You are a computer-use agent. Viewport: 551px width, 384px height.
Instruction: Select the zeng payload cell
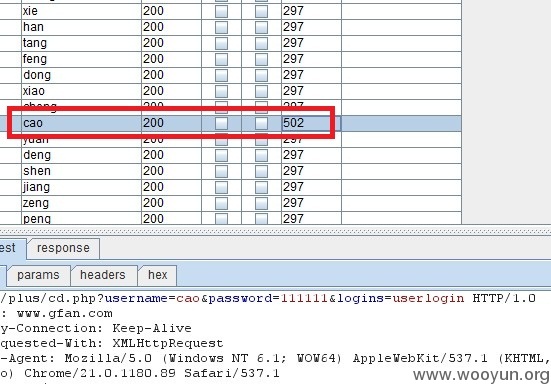pyautogui.click(x=81, y=203)
